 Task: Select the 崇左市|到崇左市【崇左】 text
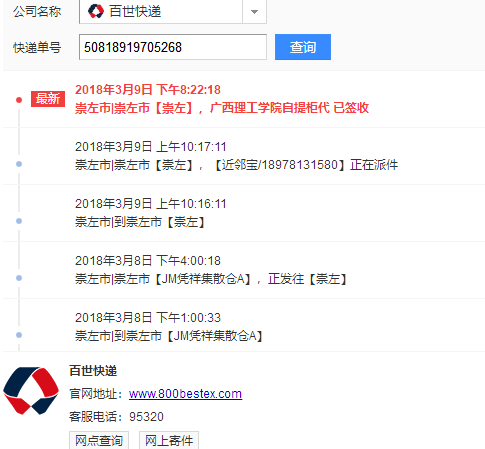[140, 222]
